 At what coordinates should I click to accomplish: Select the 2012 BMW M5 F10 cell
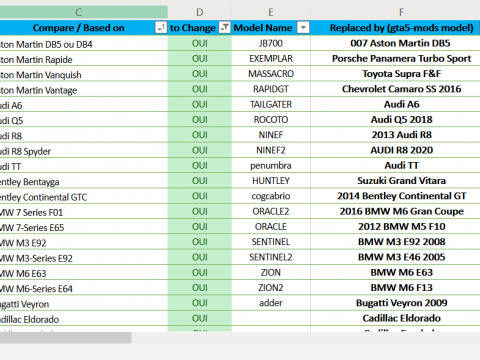coord(395,226)
